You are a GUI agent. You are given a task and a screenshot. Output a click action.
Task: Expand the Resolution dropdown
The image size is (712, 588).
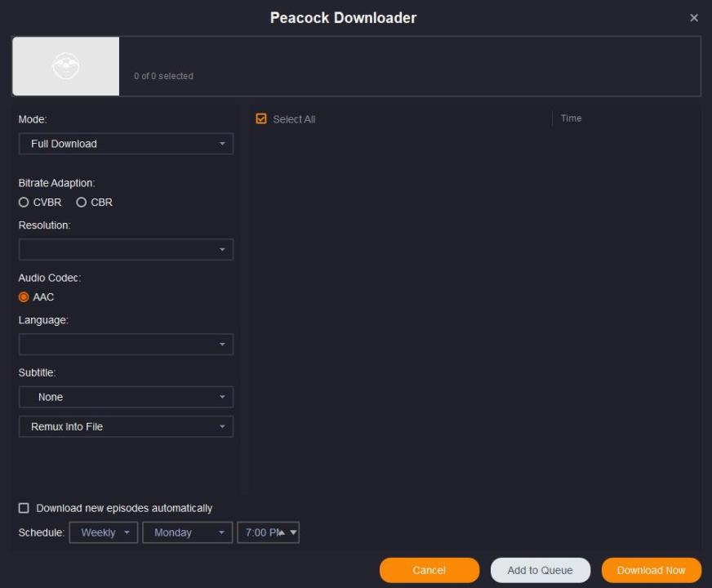[x=126, y=250]
